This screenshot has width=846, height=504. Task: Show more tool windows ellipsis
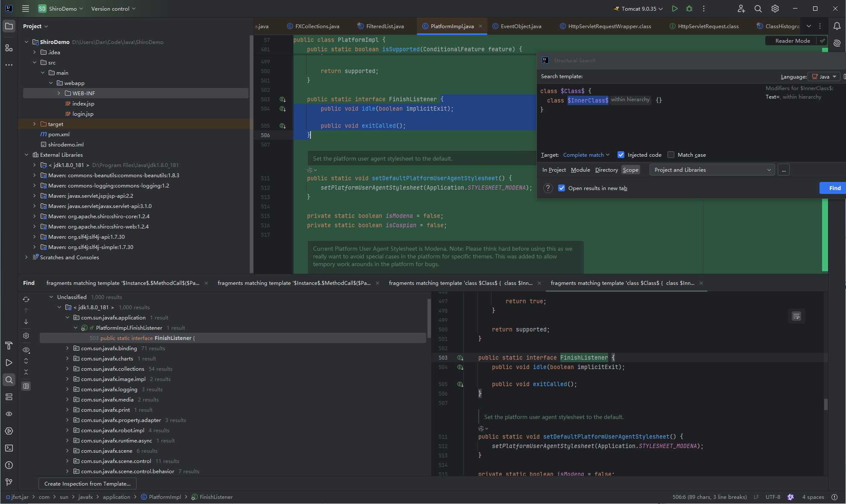(x=9, y=65)
